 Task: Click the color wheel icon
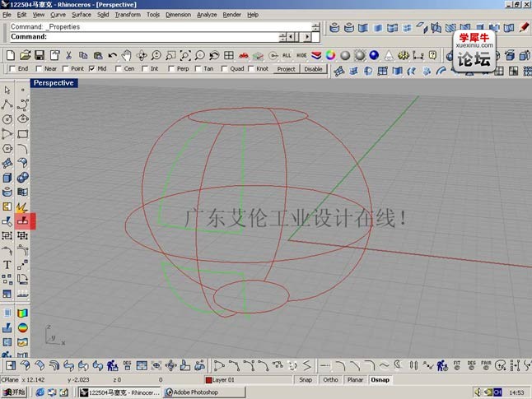[x=330, y=55]
